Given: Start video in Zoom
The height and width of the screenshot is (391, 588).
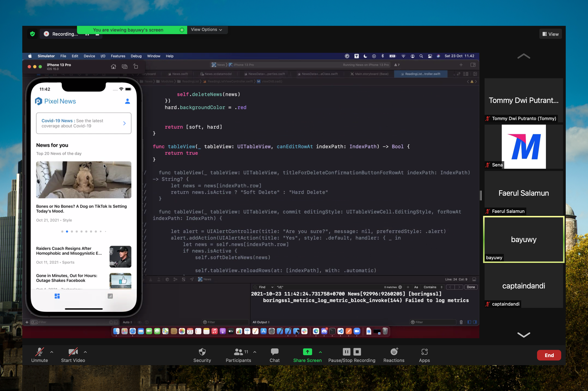Looking at the screenshot, I should click(73, 355).
